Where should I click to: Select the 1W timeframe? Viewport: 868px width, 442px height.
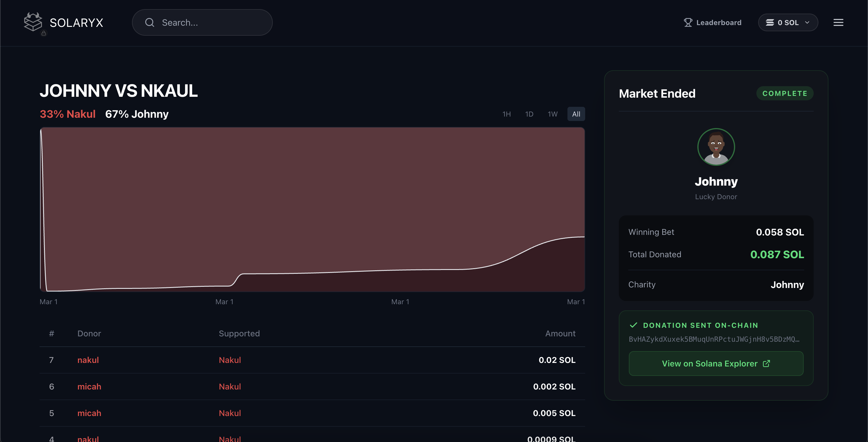tap(552, 114)
